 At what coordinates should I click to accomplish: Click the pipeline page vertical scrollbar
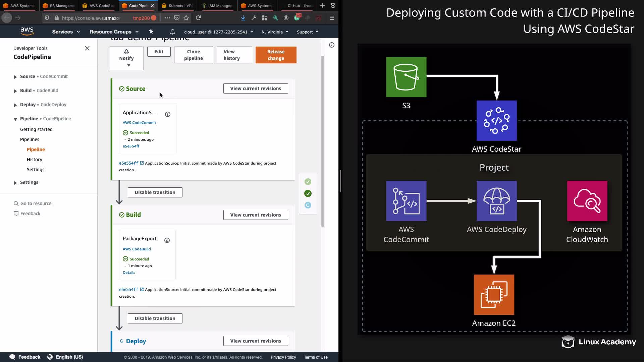[x=323, y=141]
